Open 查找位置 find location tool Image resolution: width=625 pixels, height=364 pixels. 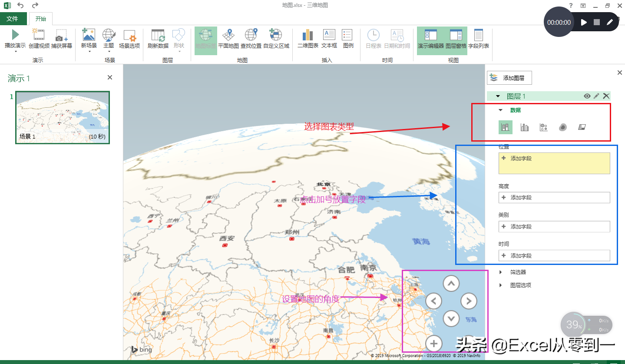coord(251,35)
